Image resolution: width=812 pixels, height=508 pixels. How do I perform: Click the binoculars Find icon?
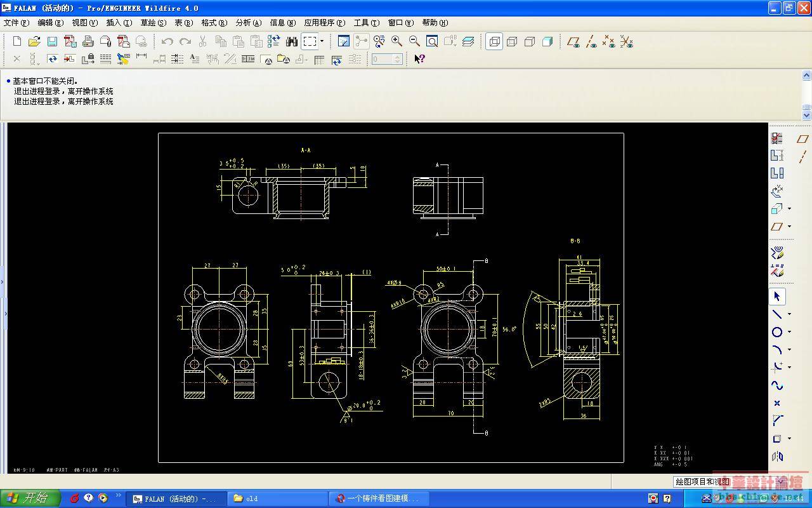click(x=292, y=41)
